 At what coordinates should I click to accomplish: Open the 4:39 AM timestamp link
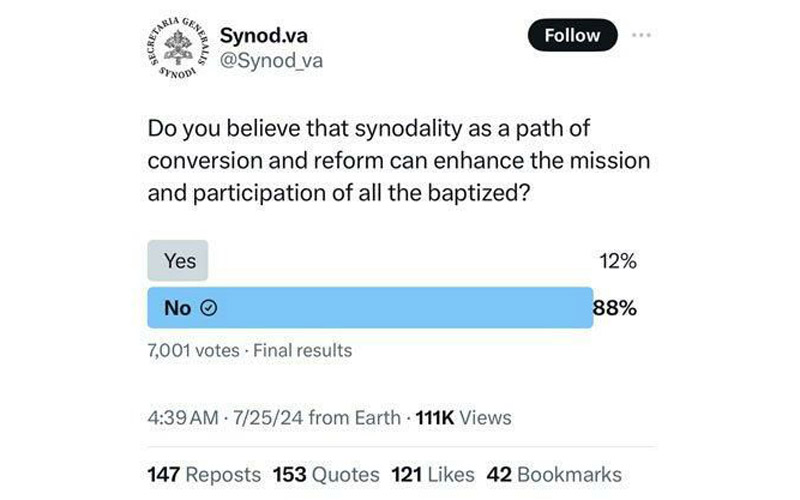click(x=183, y=417)
